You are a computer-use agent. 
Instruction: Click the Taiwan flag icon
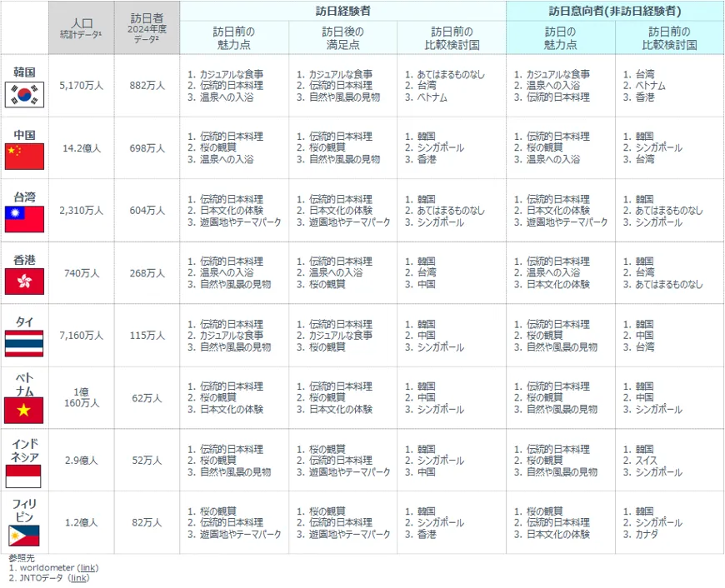(24, 219)
